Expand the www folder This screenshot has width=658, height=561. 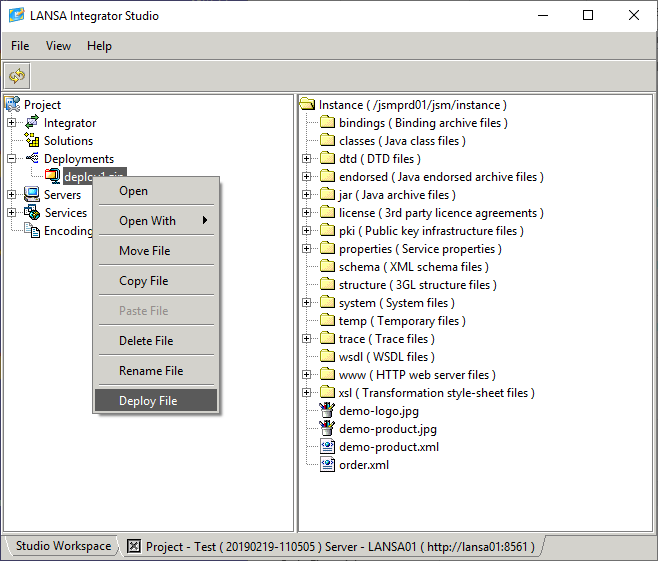point(307,375)
